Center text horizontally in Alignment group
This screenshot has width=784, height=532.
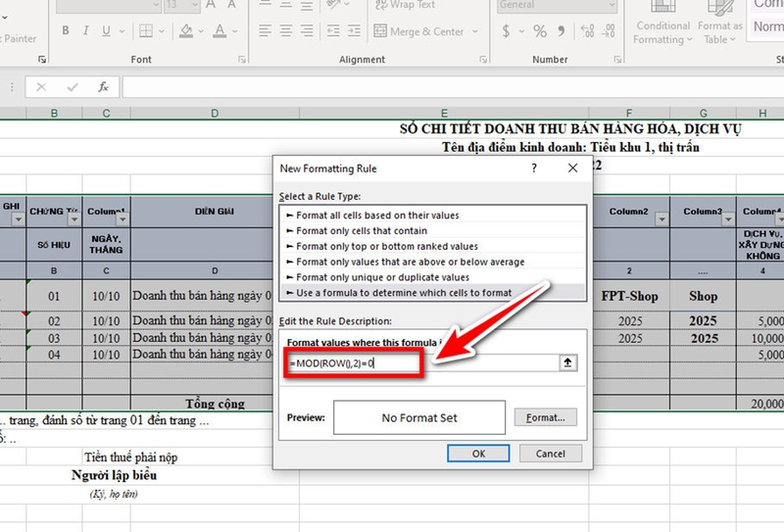[286, 31]
